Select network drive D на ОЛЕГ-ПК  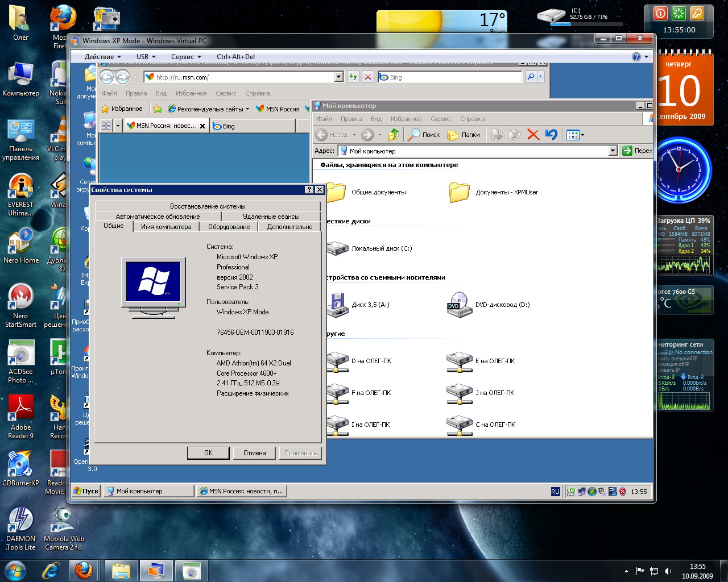[359, 361]
